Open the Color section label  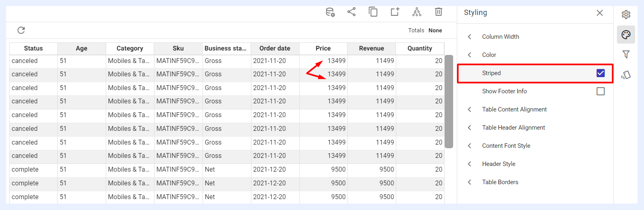pos(489,55)
